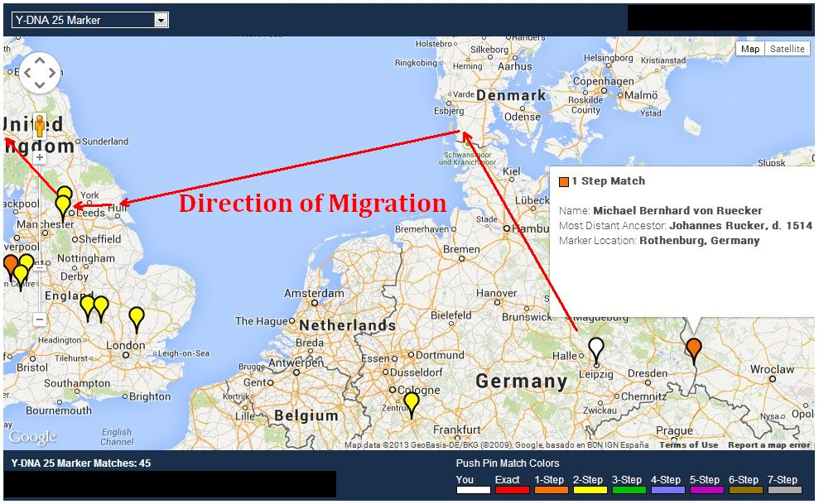Screen dimensions: 819x504
Task: Click the Odense city label
Action: click(x=523, y=117)
